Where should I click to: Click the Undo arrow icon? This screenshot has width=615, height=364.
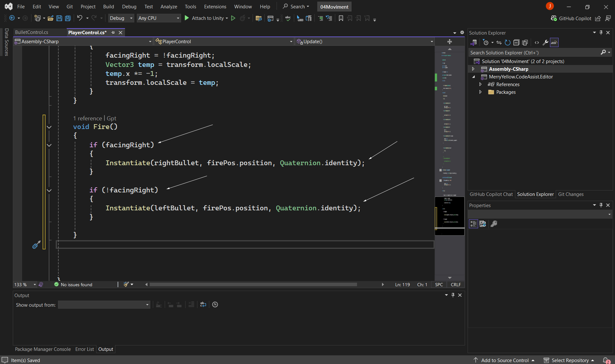point(79,18)
